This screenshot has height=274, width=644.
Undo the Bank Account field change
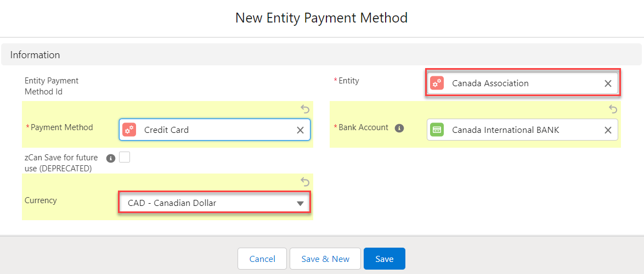point(613,109)
